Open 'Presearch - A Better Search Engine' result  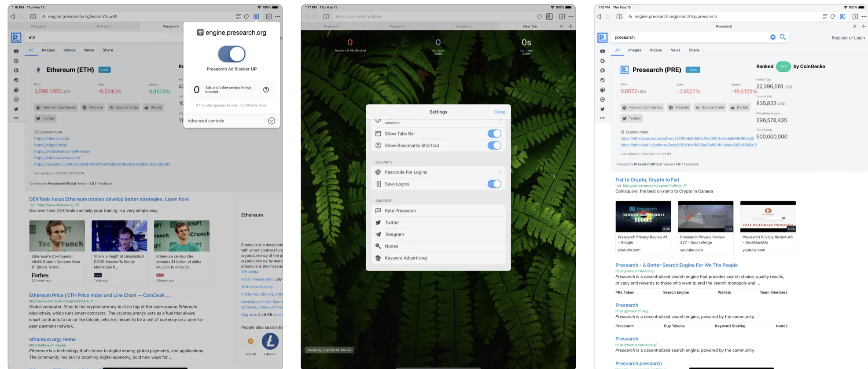[x=677, y=265]
